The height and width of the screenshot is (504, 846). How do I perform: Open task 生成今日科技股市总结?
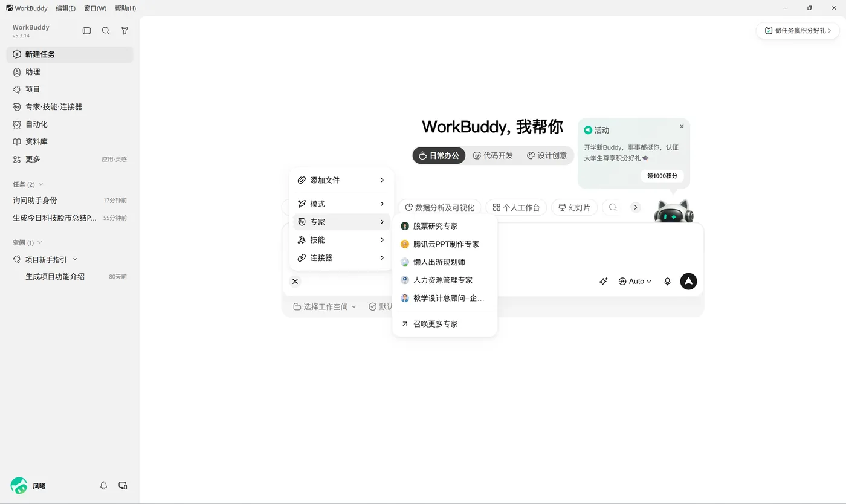[69, 218]
